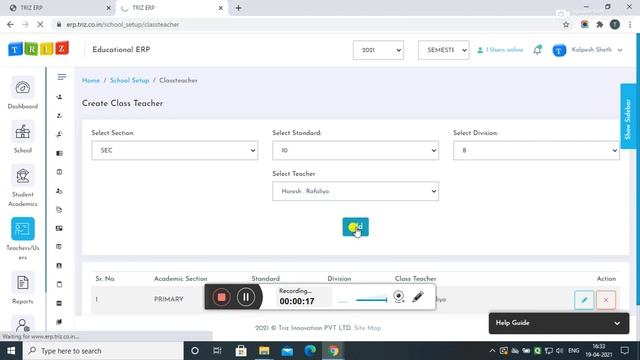Open Chrome menu three dots
Viewport: 640px width, 360px height.
(x=630, y=24)
